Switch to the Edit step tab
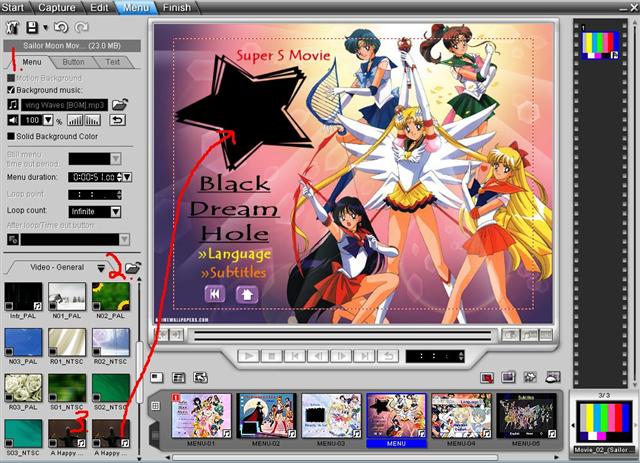The image size is (640, 463). point(99,7)
